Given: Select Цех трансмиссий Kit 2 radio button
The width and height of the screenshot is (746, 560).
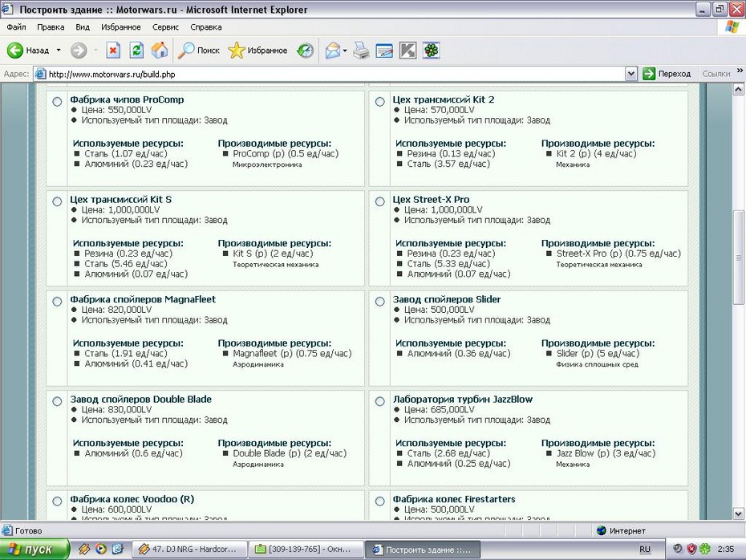Looking at the screenshot, I should coord(379,102).
